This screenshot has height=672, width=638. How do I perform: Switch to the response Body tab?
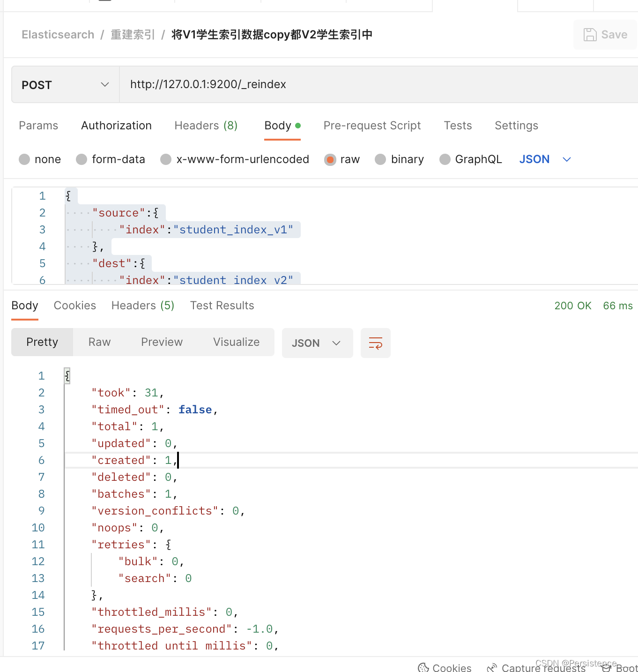(25, 306)
